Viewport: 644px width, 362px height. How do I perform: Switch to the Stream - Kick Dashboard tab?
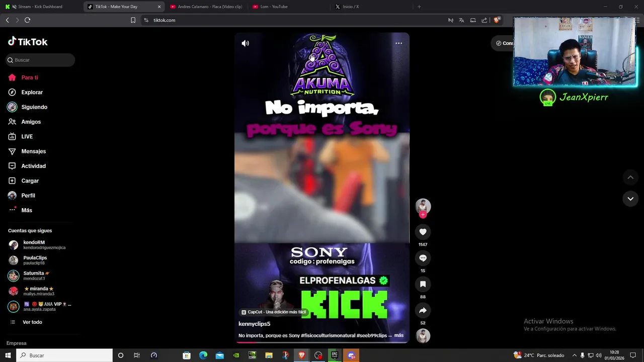point(41,7)
